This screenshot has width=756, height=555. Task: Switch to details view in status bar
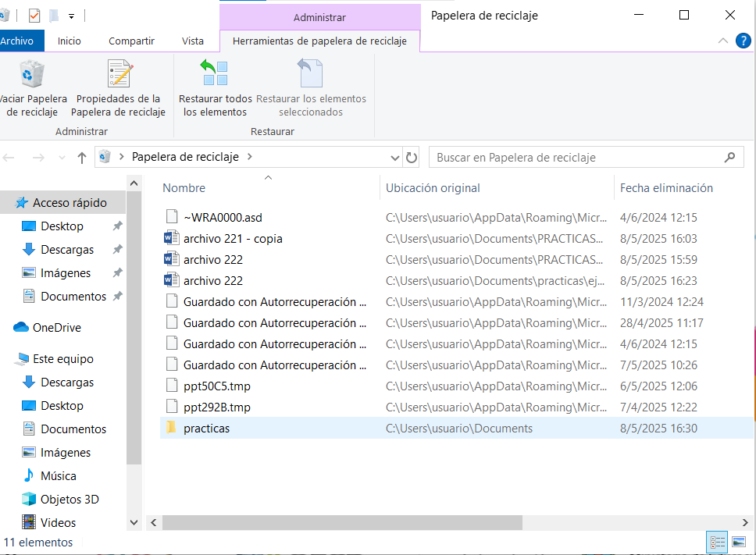(717, 543)
